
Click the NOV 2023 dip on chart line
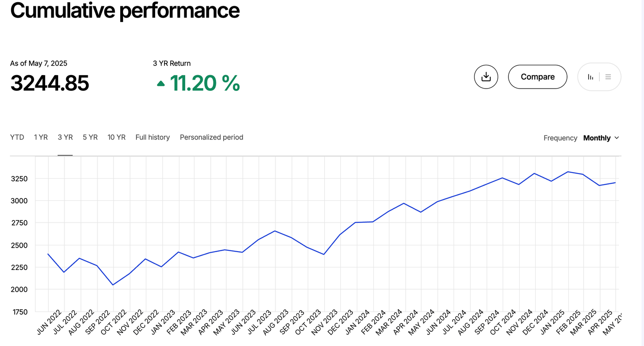(323, 254)
